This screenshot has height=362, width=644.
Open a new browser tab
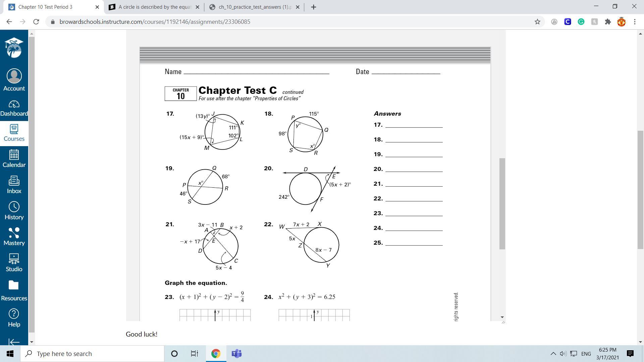pos(313,7)
